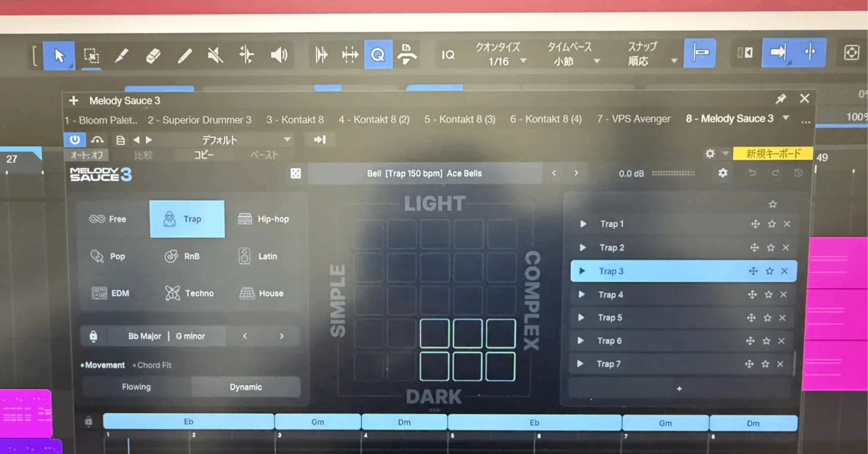Switch movement to Dynamic
The image size is (868, 454).
point(245,387)
